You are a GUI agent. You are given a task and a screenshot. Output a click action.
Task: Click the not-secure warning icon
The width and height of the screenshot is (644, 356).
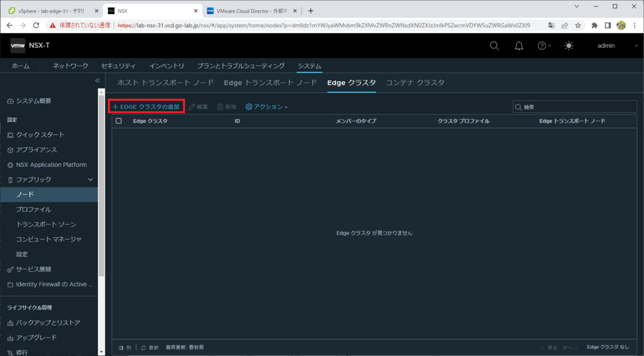click(x=53, y=25)
